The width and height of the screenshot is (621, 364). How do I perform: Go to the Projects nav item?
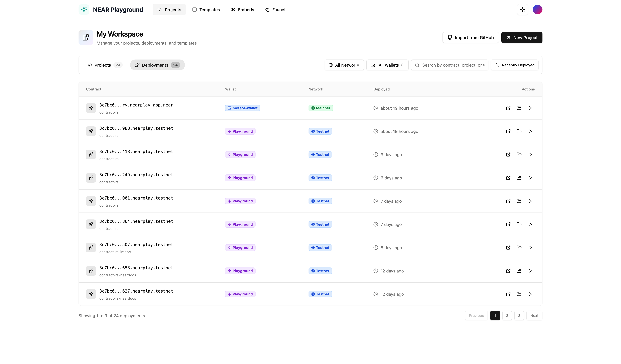(x=169, y=10)
